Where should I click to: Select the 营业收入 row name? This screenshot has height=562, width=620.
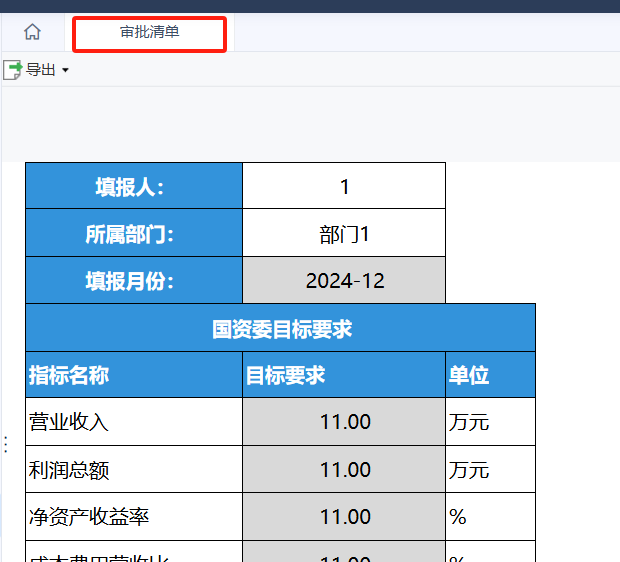[x=134, y=422]
